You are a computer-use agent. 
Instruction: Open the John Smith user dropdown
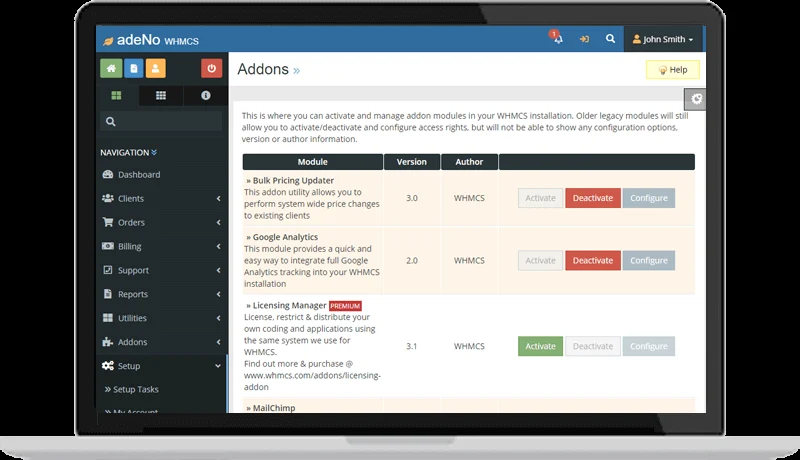point(663,39)
